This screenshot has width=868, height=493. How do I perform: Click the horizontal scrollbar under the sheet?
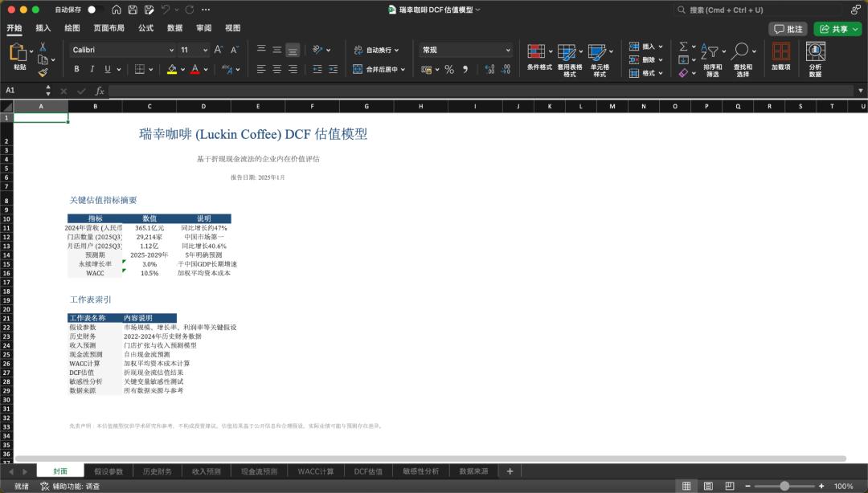430,458
